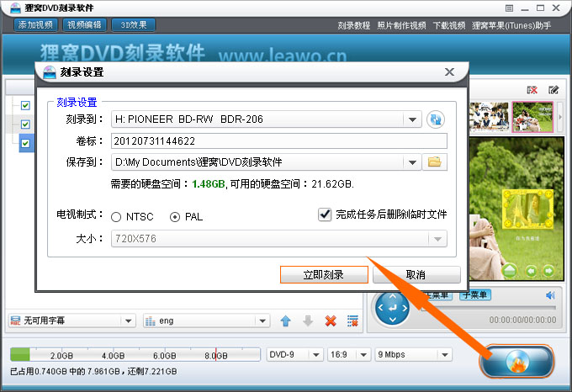Screen dimensions: 572x392
Task: Click the burn disc flame button
Action: click(517, 362)
